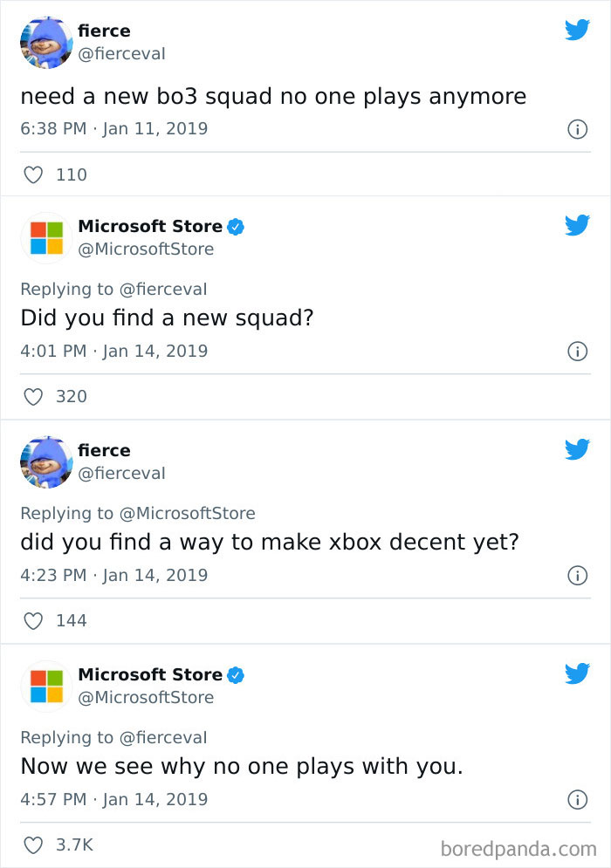The image size is (611, 868).
Task: Click the info icon on the final Microsoft Store tweet
Action: 577,799
